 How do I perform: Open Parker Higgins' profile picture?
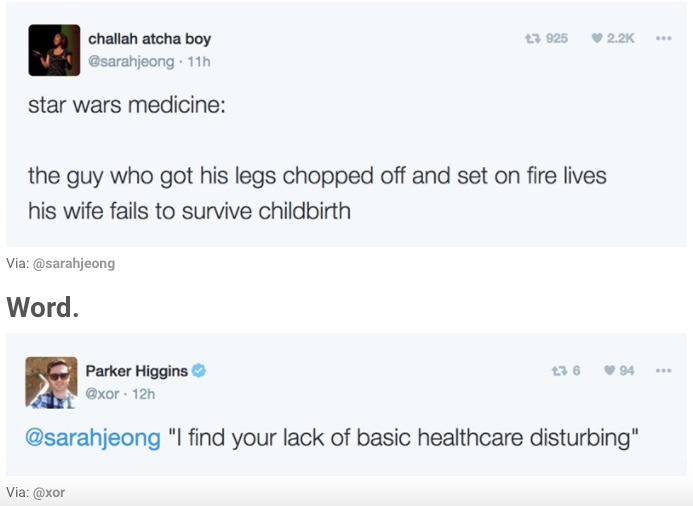pos(51,382)
